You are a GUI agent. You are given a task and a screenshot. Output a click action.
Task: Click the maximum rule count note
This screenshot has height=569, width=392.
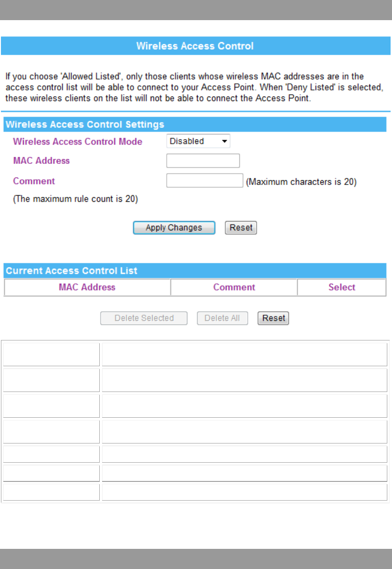pos(75,199)
